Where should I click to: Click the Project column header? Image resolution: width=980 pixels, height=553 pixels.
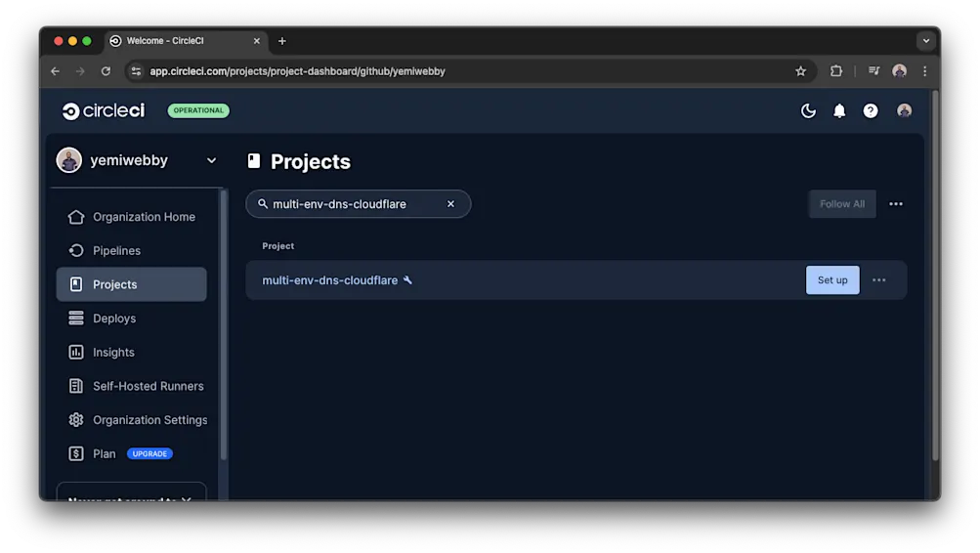pos(278,246)
